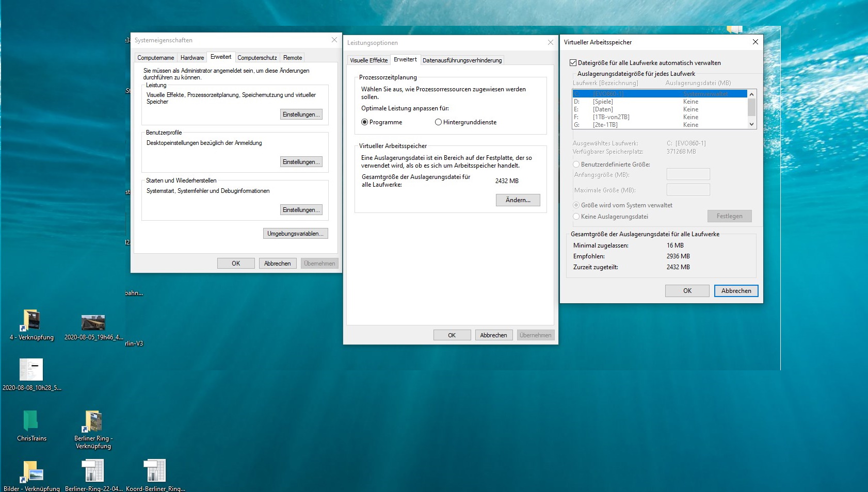Click the Bilder - Verknüpfung shortcut icon
The image size is (868, 492).
pyautogui.click(x=31, y=471)
